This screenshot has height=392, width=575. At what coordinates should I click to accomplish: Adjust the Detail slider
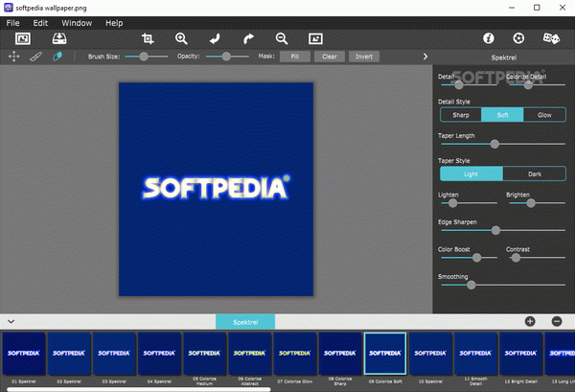469,84
